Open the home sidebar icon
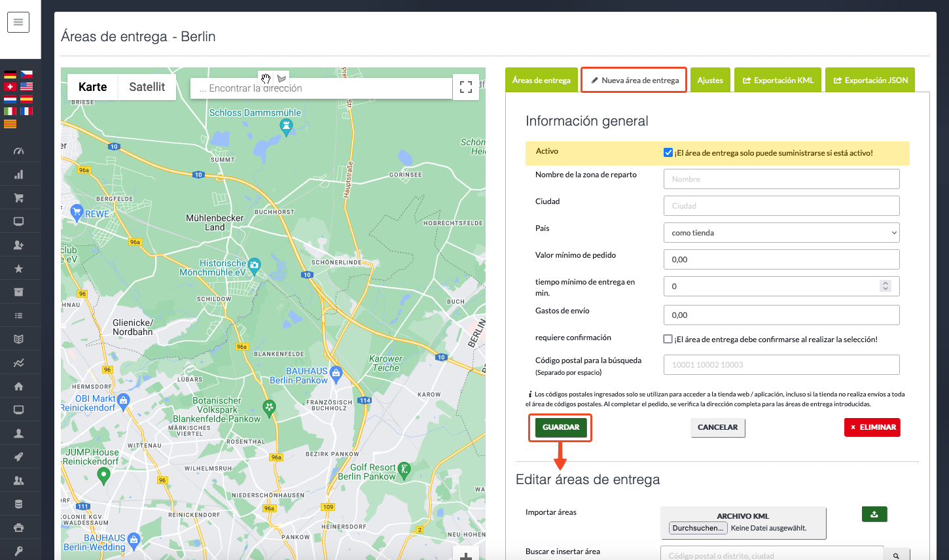This screenshot has height=560, width=949. point(18,387)
